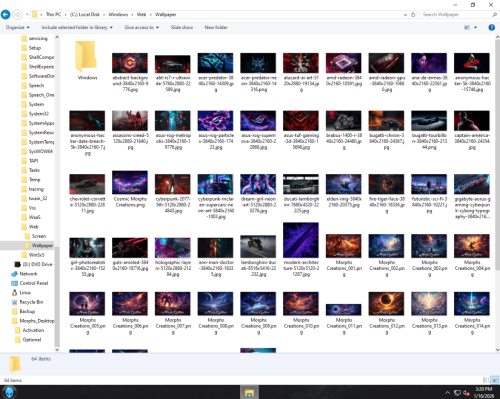
Task: Show hidden tray icons chevron
Action: (447, 392)
